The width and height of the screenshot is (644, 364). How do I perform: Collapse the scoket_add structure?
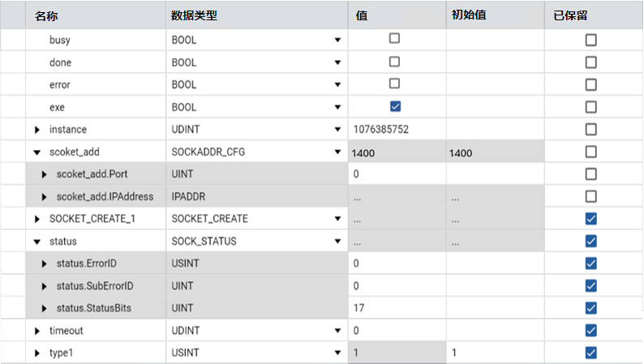[x=37, y=152]
